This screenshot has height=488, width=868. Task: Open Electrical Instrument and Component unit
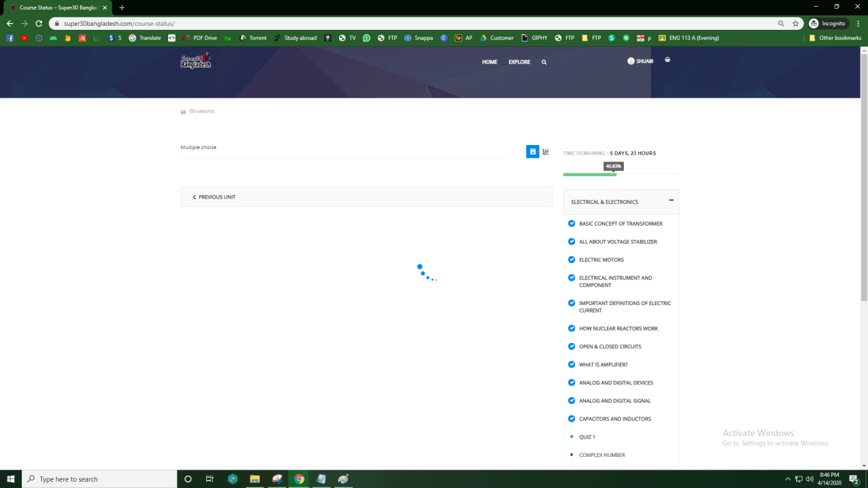(615, 281)
